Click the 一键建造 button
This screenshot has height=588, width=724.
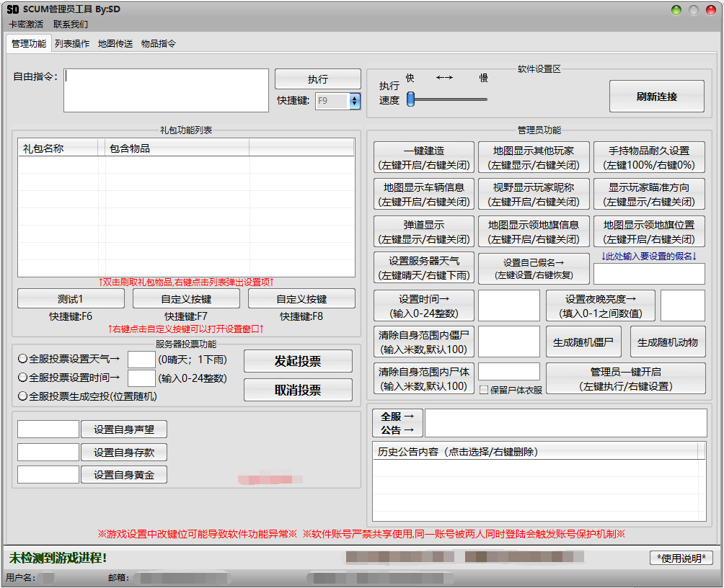coord(424,157)
